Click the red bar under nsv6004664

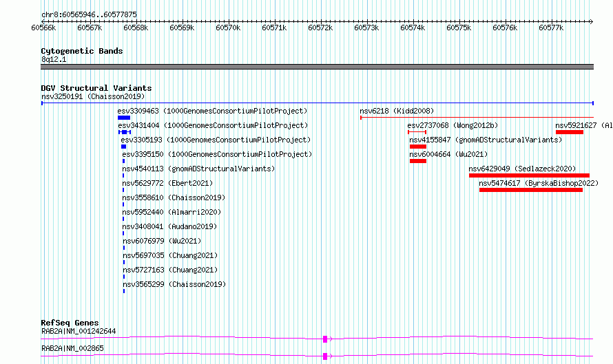tap(418, 161)
